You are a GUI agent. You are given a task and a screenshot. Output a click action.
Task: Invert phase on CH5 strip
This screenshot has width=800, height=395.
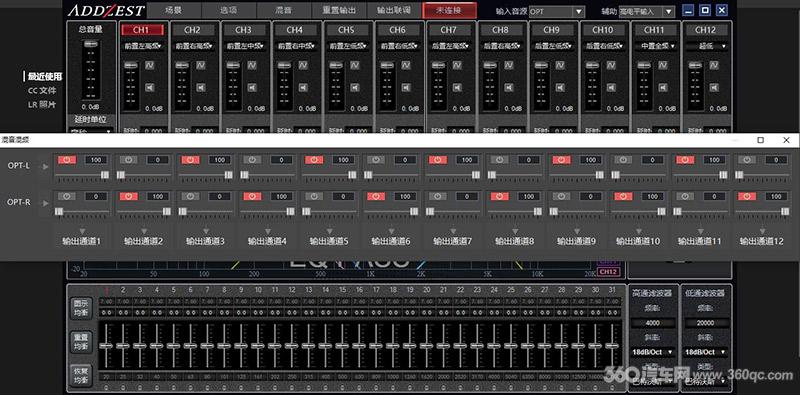point(354,66)
